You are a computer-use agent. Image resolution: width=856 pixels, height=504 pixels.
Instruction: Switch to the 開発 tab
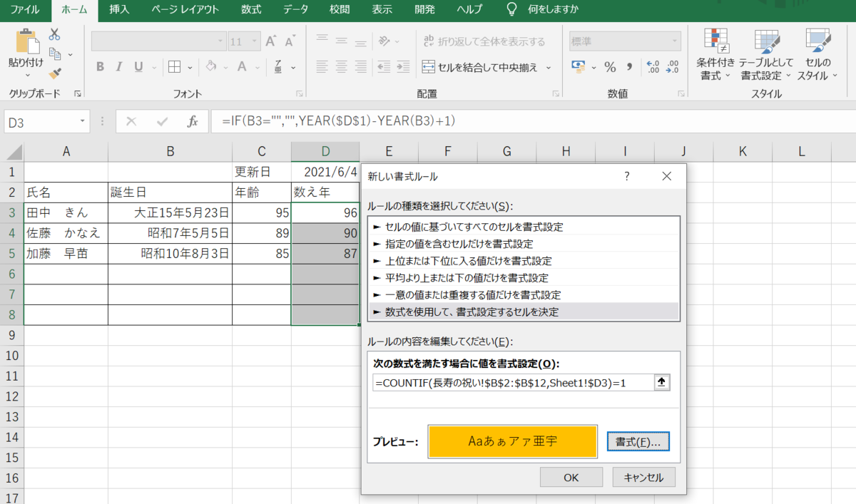pos(424,9)
